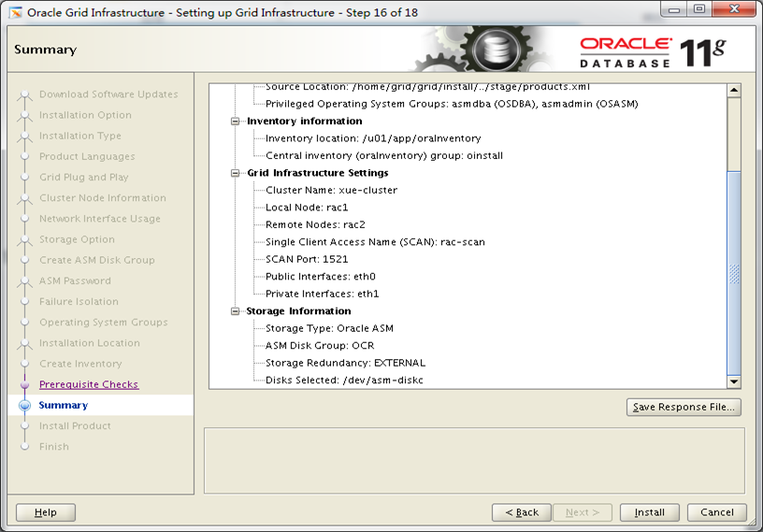Select the ASM Password step

[75, 280]
